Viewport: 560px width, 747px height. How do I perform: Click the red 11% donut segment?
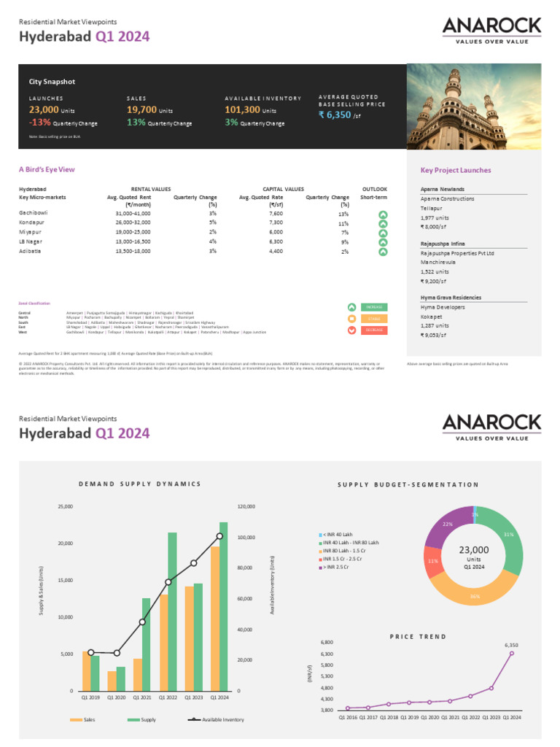[x=432, y=561]
